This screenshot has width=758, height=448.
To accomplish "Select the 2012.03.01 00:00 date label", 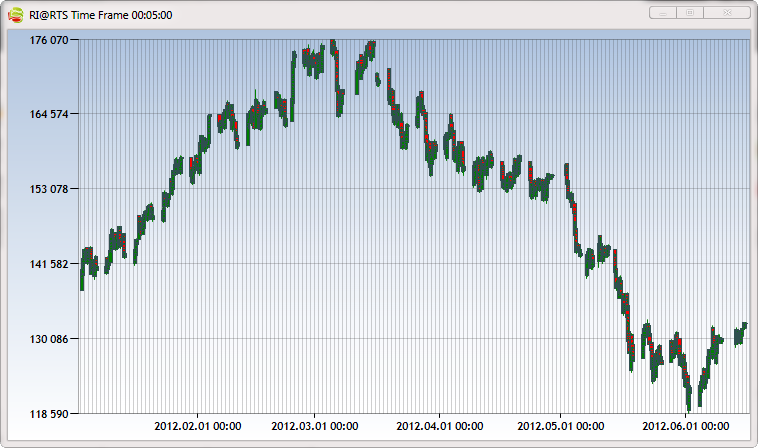I will (315, 426).
